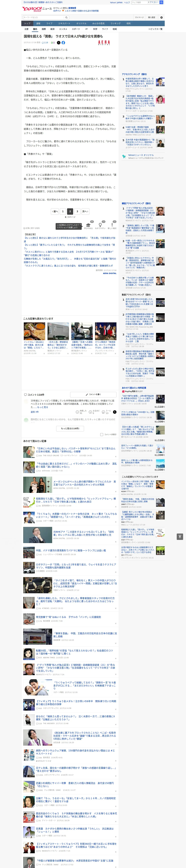Go to article page 1
186x868 pixels.
63,212
